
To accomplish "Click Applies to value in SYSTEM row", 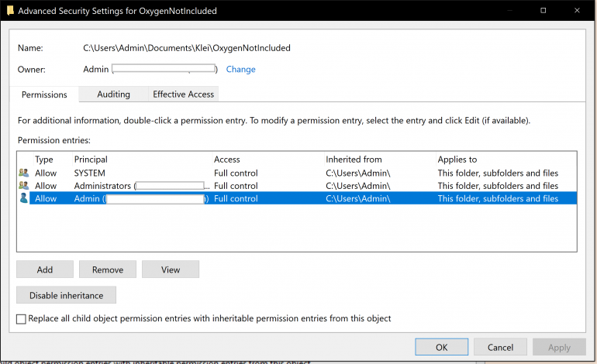I will [x=498, y=173].
